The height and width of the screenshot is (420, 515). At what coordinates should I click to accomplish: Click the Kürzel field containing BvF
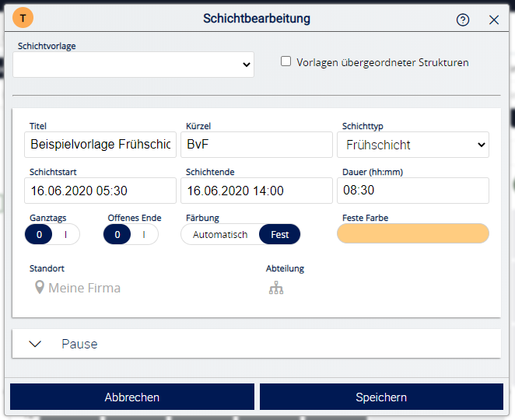256,145
